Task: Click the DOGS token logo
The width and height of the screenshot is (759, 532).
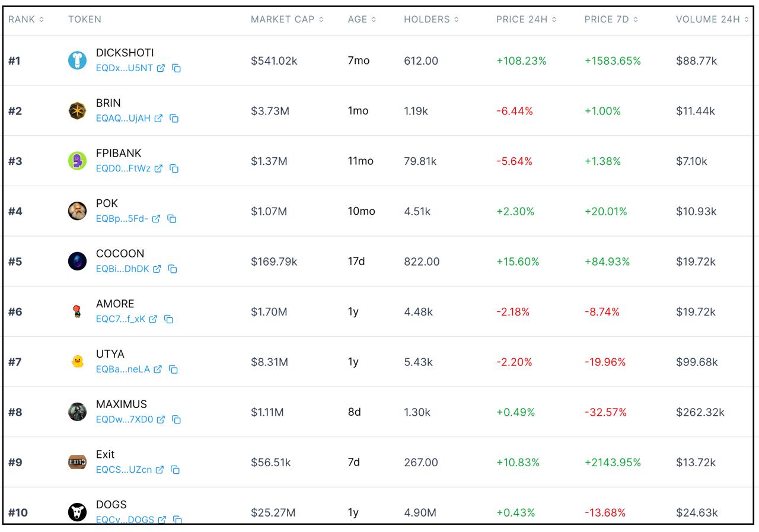Action: pos(77,512)
